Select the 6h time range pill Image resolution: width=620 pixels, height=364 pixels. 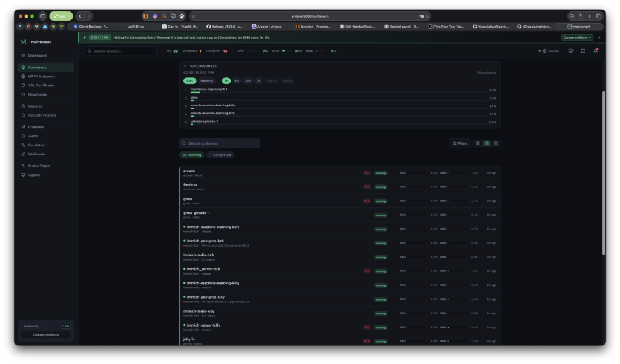click(237, 81)
